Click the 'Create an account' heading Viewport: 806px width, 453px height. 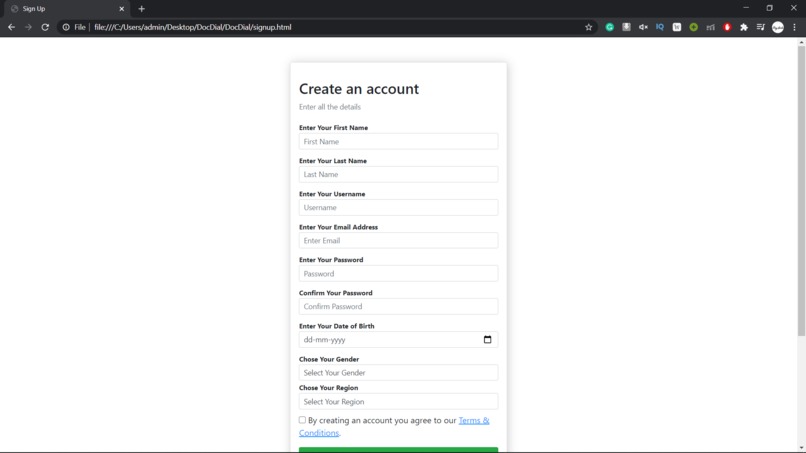359,89
